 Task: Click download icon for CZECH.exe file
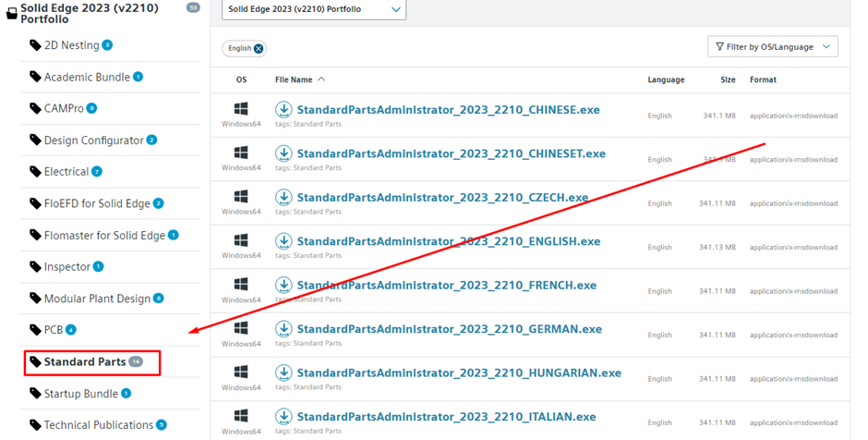point(283,197)
